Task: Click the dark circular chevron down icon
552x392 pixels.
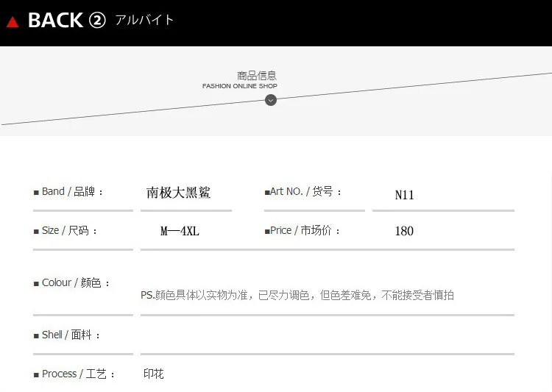Action: coord(271,100)
